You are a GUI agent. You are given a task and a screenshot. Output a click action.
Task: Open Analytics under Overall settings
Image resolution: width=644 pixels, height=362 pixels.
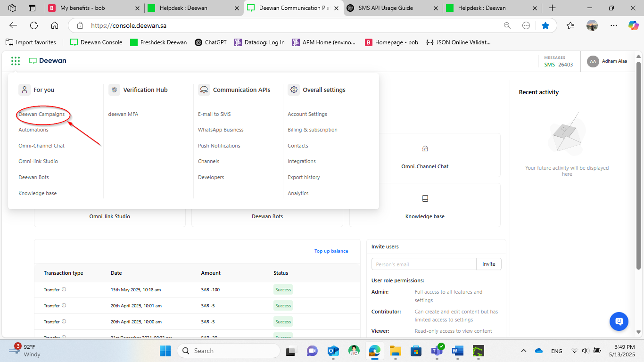pos(298,193)
